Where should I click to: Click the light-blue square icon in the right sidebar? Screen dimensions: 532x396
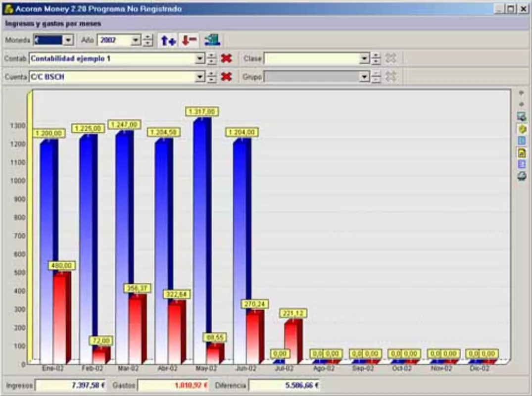tap(522, 141)
